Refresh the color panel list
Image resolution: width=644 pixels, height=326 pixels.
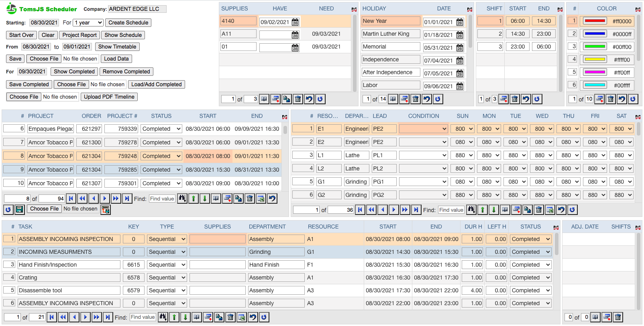[x=633, y=99]
